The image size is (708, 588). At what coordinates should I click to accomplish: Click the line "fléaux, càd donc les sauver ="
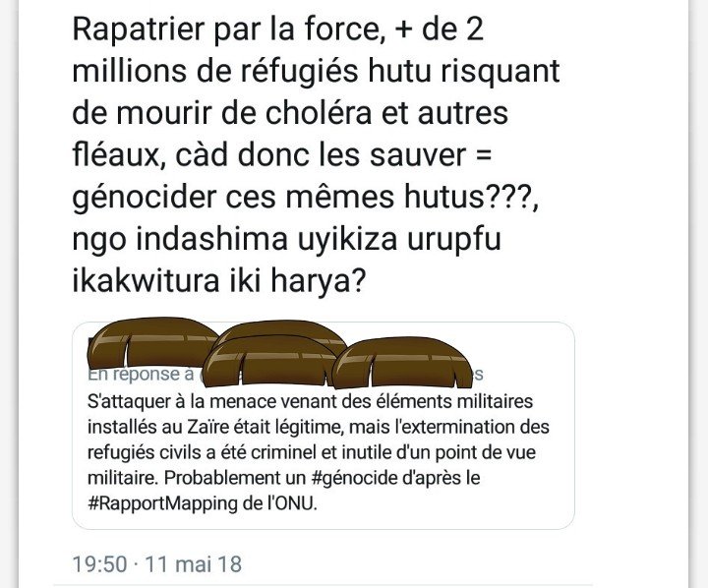click(282, 155)
